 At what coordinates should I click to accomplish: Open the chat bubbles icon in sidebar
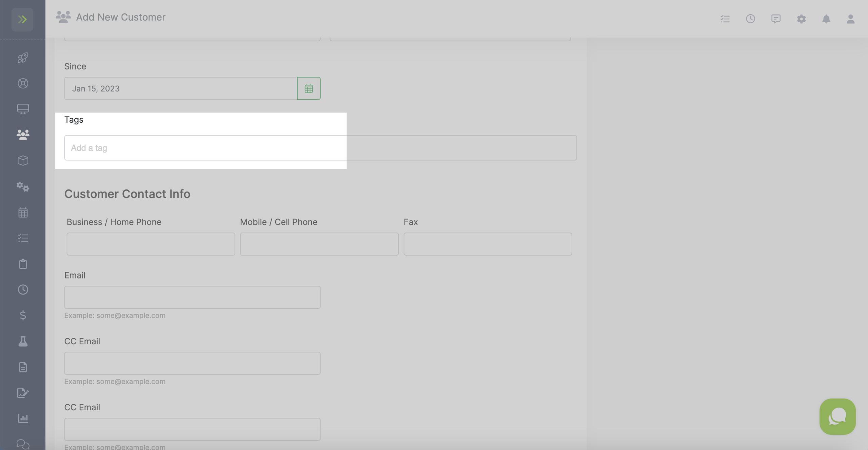coord(23,444)
